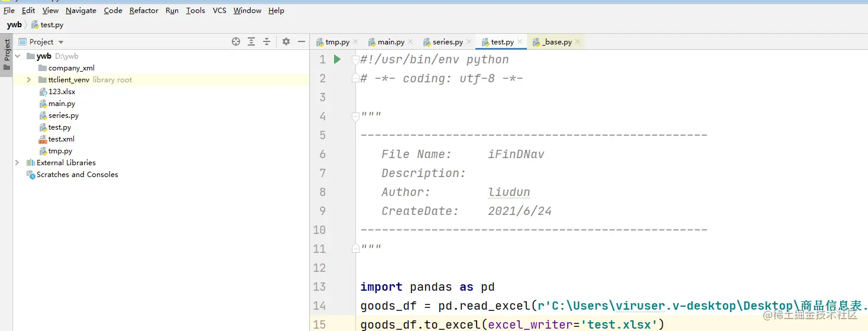Click the Scratches and Consoles icon
The width and height of the screenshot is (868, 331).
(x=31, y=175)
